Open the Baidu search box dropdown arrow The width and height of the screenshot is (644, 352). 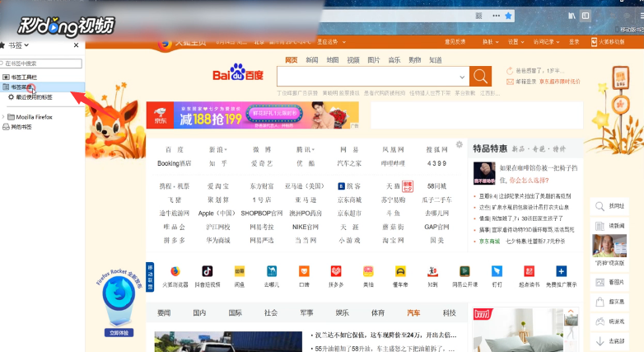tap(462, 77)
